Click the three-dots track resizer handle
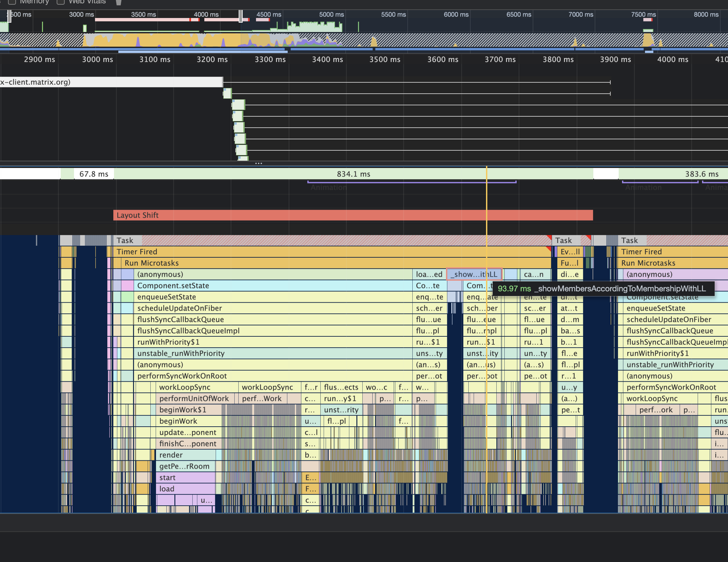Screen dimensions: 728x562 [258, 163]
